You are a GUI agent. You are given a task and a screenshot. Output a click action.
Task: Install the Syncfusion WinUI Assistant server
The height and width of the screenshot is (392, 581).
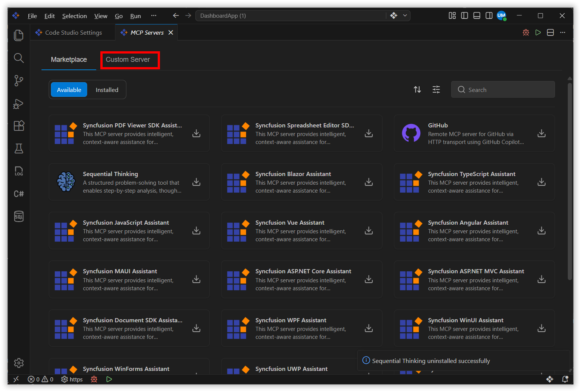[x=541, y=328]
